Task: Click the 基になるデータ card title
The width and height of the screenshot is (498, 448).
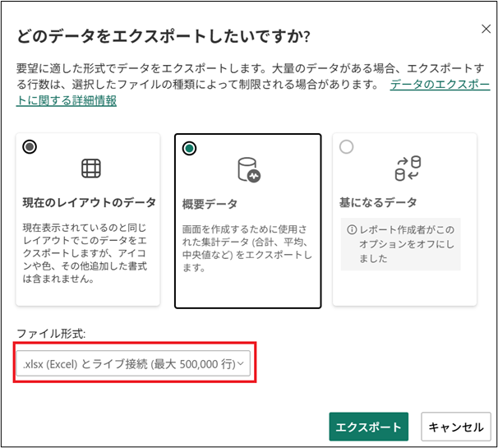Action: [378, 202]
